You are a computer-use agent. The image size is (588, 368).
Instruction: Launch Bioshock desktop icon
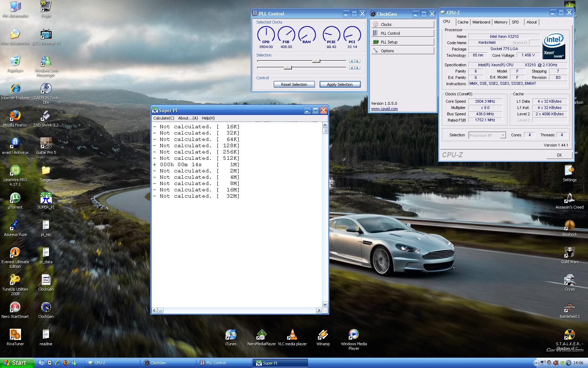(x=569, y=228)
